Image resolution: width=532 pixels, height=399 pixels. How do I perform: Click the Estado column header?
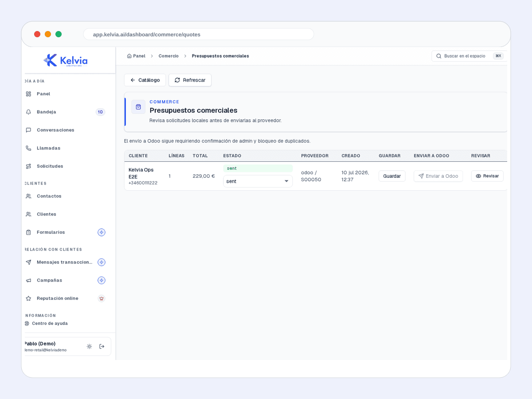point(232,156)
